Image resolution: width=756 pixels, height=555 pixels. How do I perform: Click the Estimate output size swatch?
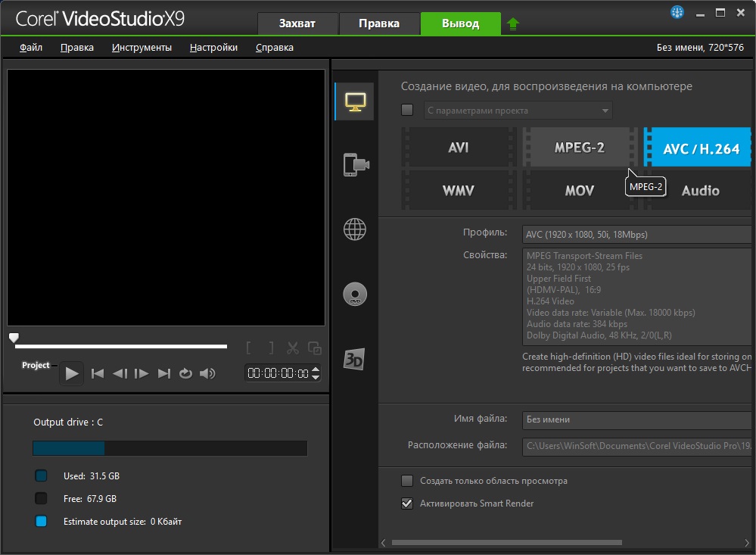pos(41,521)
